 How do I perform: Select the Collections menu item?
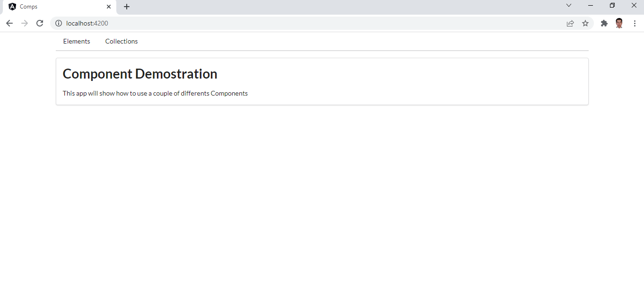(121, 41)
